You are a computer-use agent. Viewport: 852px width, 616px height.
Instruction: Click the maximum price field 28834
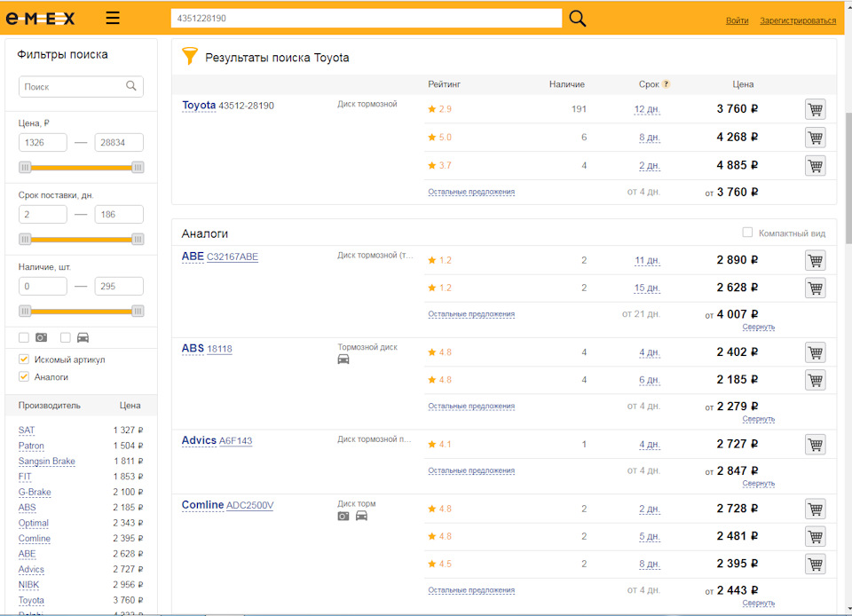(119, 142)
